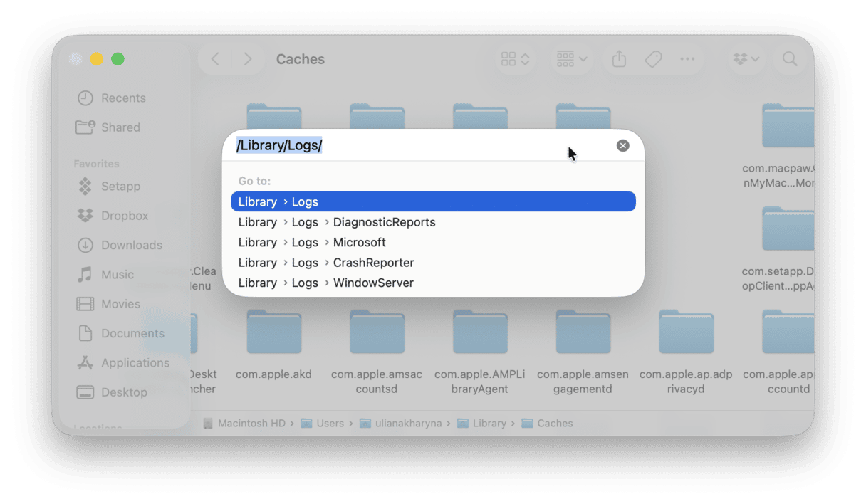Open Applications in the sidebar

(x=135, y=362)
